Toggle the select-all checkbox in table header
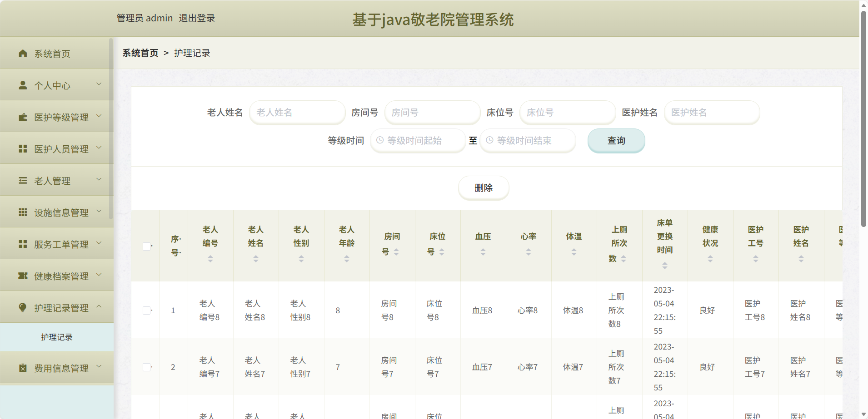The image size is (868, 419). click(x=146, y=246)
